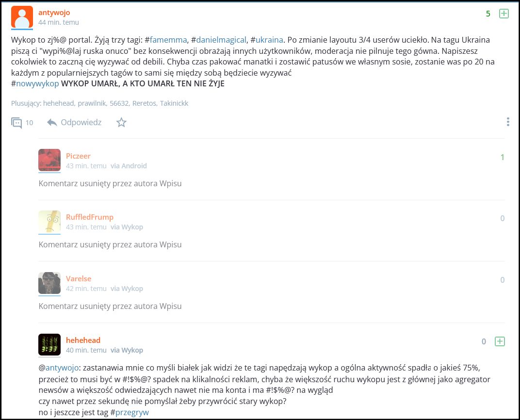The width and height of the screenshot is (520, 420).
Task: Open the hehehead username link above the comment
Action: pyautogui.click(x=83, y=340)
